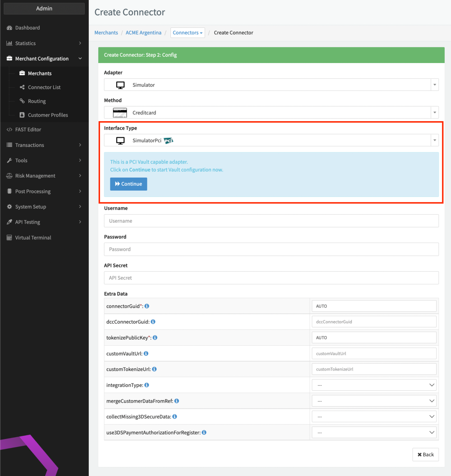
Task: Open the integrationType select box
Action: click(x=374, y=385)
